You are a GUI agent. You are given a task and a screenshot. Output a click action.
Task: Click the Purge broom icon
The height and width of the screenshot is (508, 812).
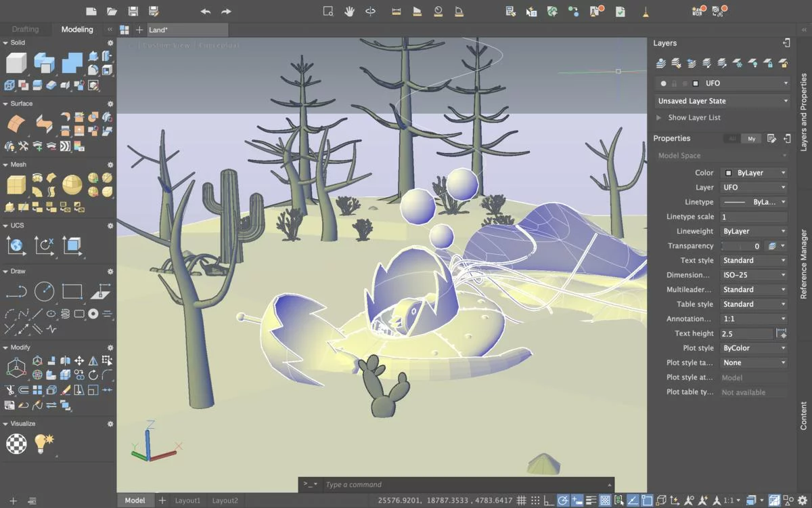tap(646, 11)
